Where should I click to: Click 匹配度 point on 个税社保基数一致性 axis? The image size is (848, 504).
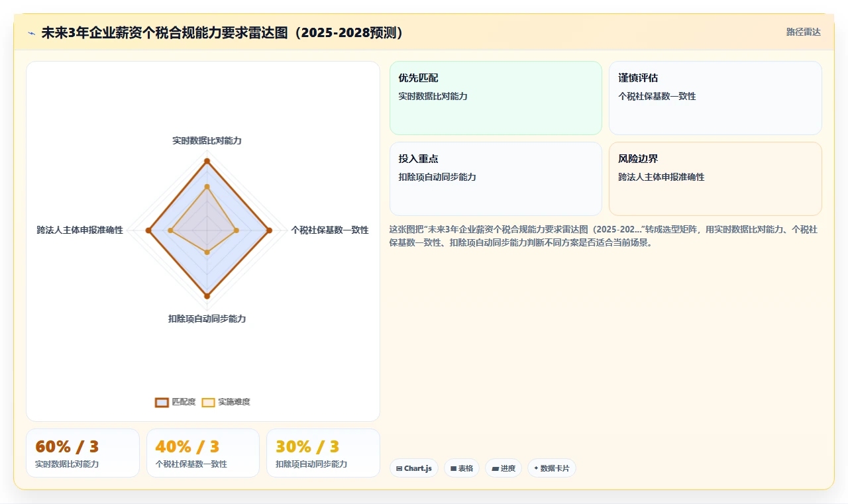click(x=269, y=230)
